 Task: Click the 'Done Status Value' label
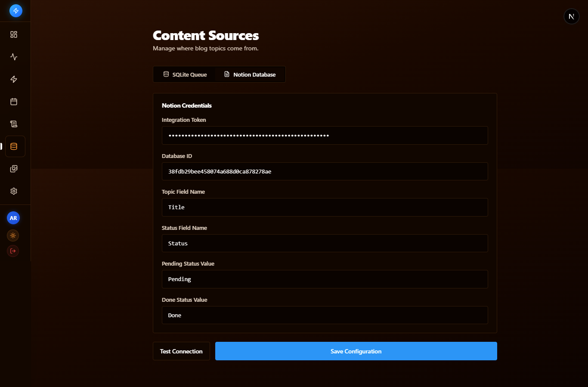185,300
